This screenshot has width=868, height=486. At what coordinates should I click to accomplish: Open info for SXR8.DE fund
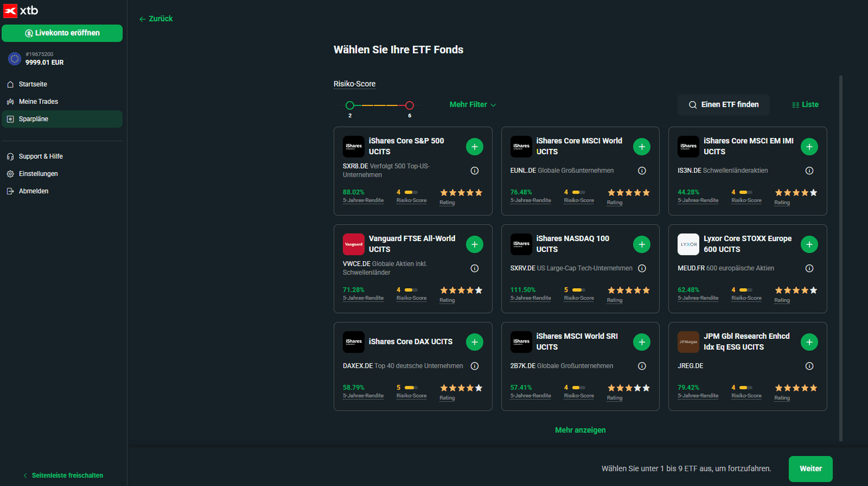point(474,171)
